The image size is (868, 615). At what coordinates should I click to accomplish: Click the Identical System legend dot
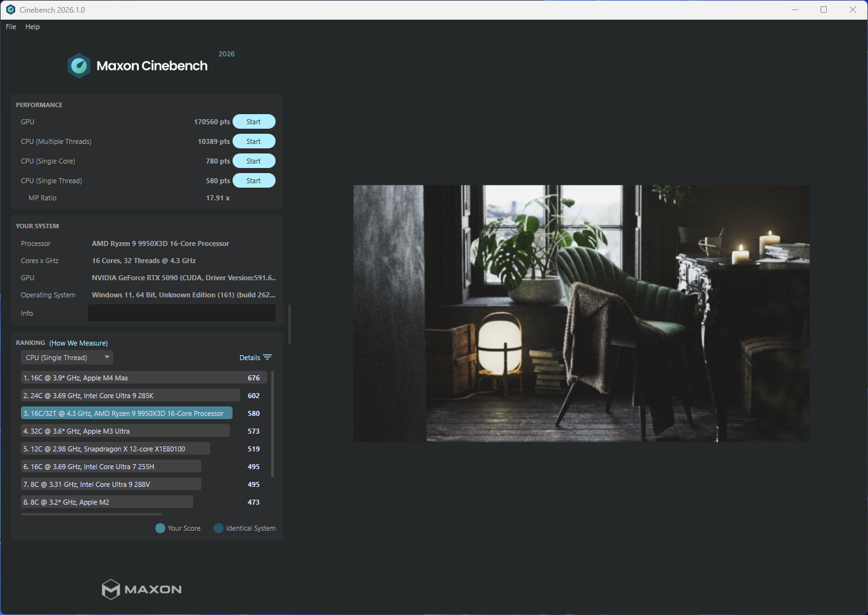point(219,528)
